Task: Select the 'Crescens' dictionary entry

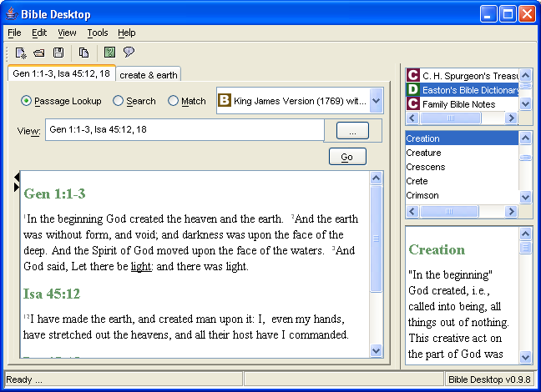Action: click(462, 167)
